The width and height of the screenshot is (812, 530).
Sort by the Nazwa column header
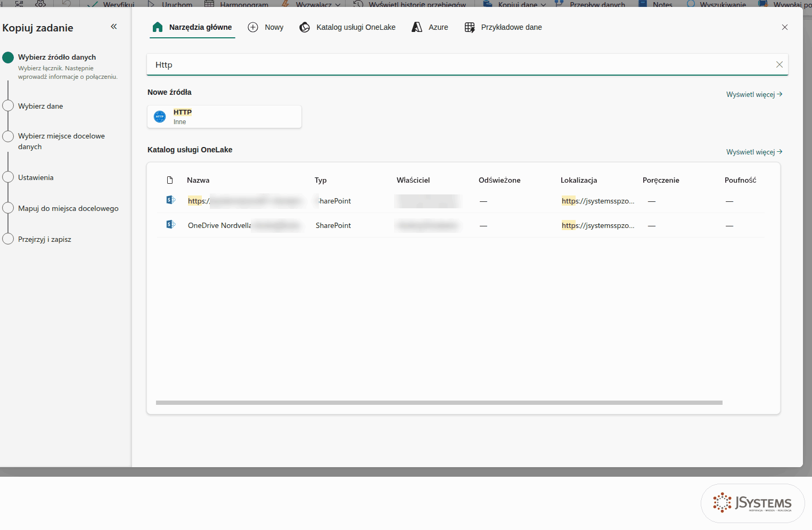(x=198, y=180)
